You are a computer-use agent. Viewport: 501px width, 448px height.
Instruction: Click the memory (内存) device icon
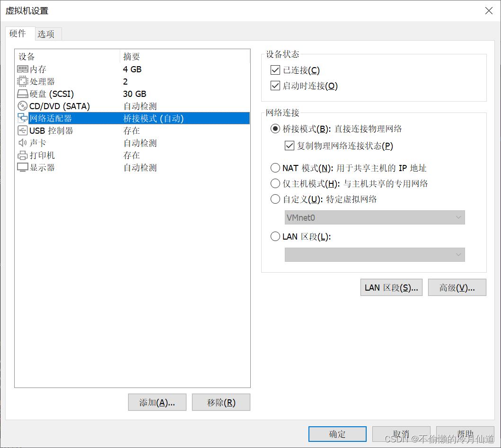click(22, 69)
